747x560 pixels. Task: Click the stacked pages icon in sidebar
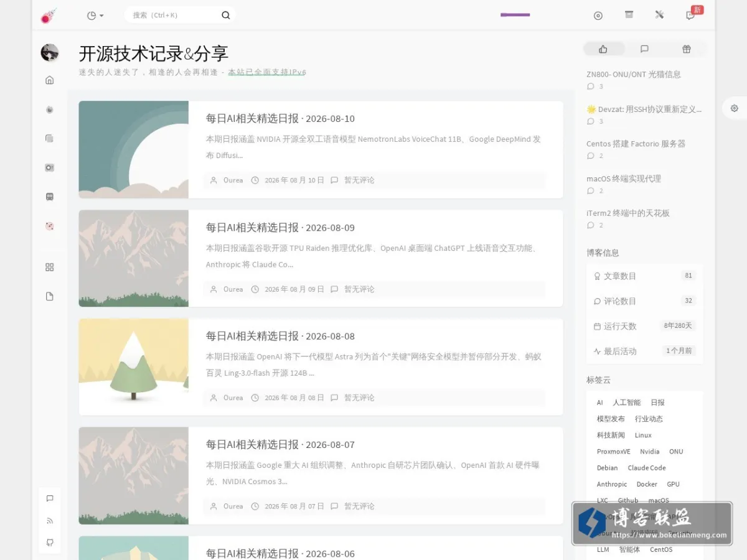click(50, 138)
